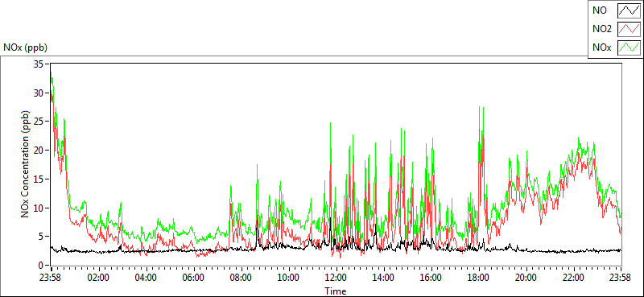Click the NOx Concentration (ppb) y-axis title
Image resolution: width=644 pixels, height=297 pixels.
26,163
